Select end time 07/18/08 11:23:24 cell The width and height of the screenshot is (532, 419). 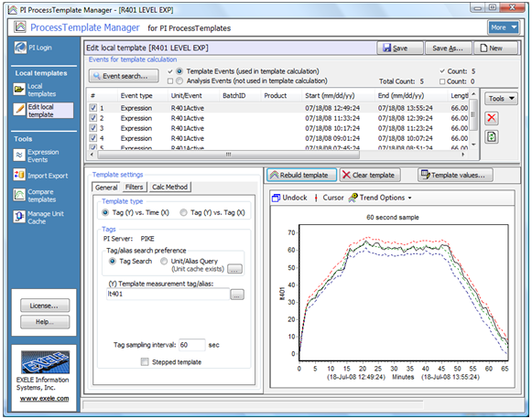[406, 128]
